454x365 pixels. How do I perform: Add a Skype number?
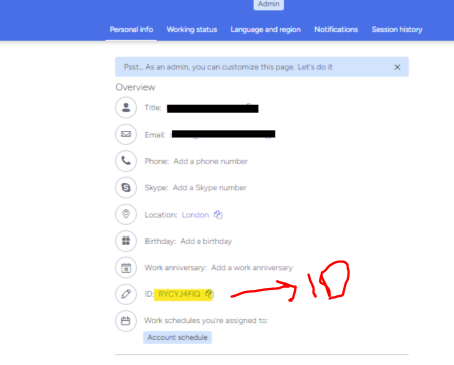point(210,188)
